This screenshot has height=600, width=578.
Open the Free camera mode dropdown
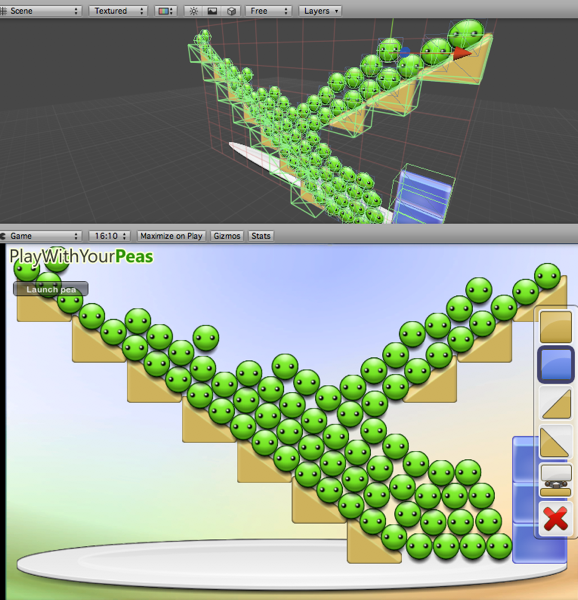pyautogui.click(x=268, y=11)
